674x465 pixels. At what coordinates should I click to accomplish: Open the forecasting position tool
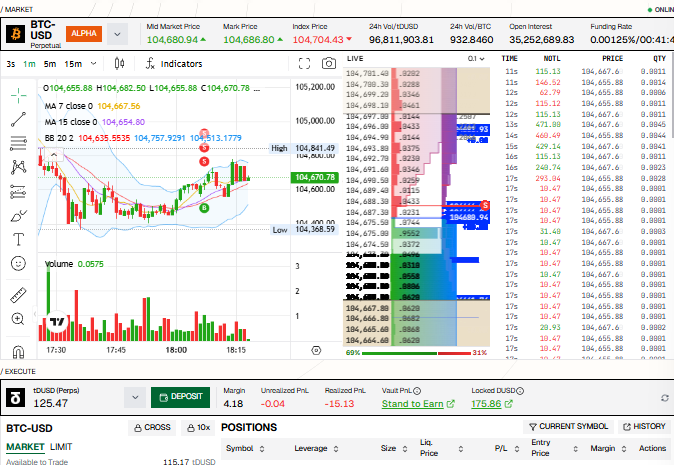click(18, 191)
